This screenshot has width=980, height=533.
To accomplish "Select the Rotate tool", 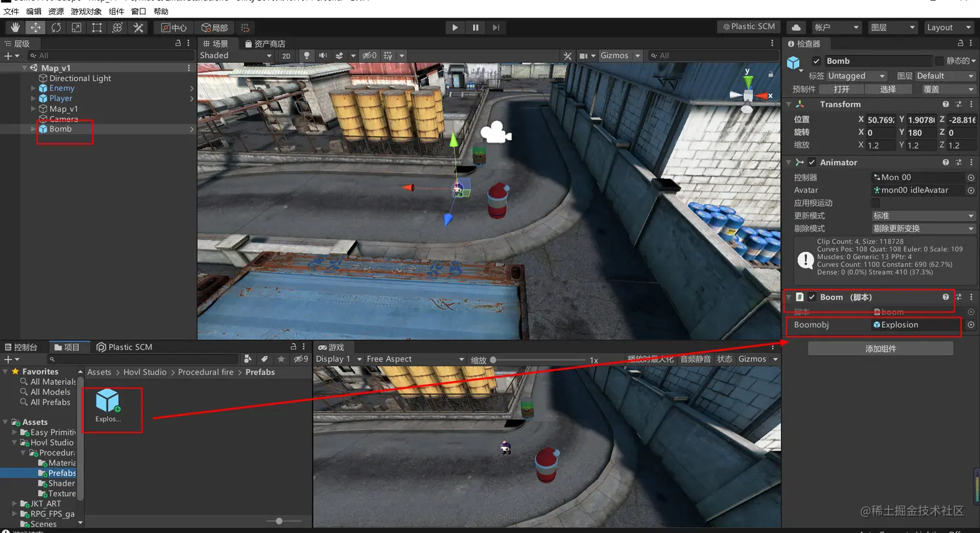I will (x=56, y=27).
